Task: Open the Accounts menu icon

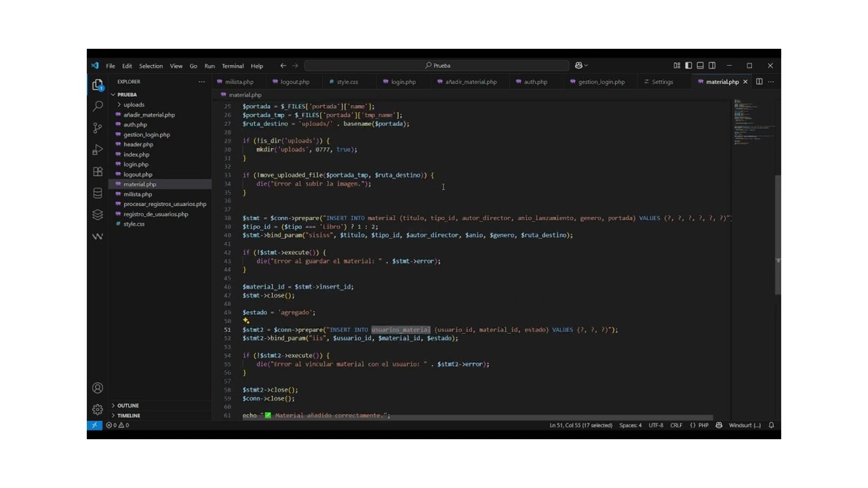Action: pyautogui.click(x=98, y=388)
